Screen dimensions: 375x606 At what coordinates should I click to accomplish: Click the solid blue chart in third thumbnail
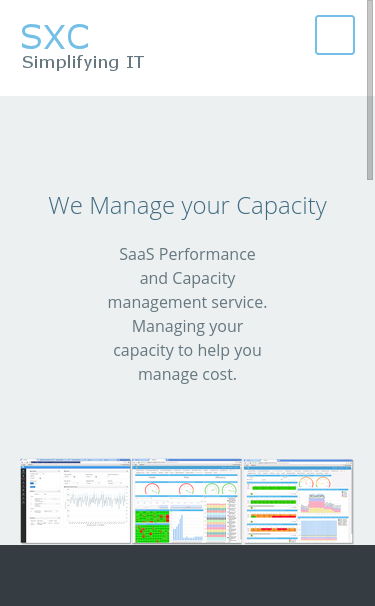[319, 531]
